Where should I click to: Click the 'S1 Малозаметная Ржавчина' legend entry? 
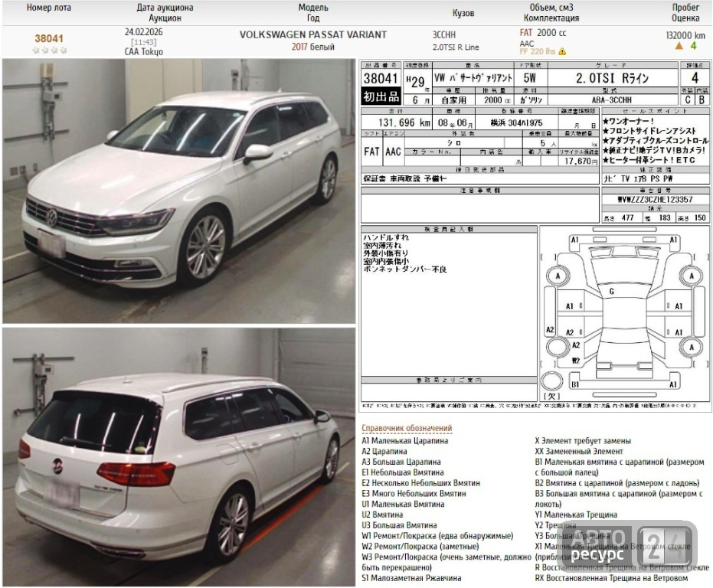click(411, 578)
